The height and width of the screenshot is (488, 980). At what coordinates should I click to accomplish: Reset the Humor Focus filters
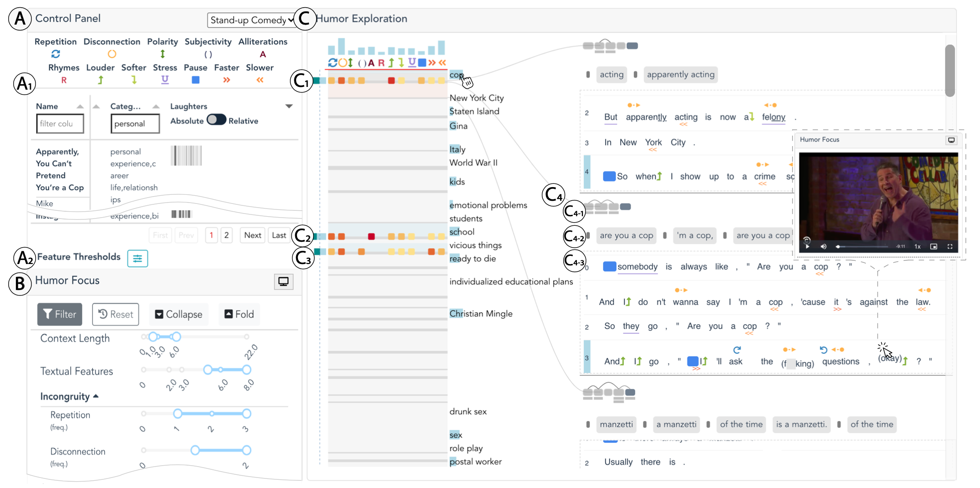point(116,315)
